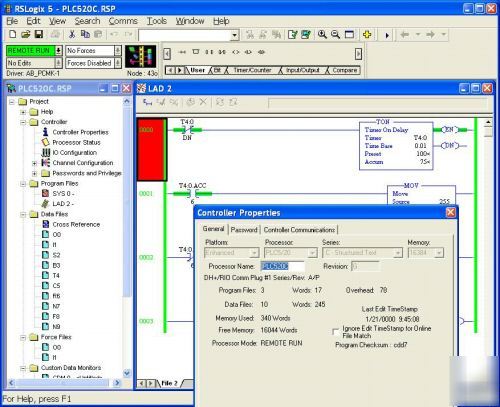This screenshot has height=407, width=500.
Task: Click the Forward arrow navigation icon
Action: point(430,34)
